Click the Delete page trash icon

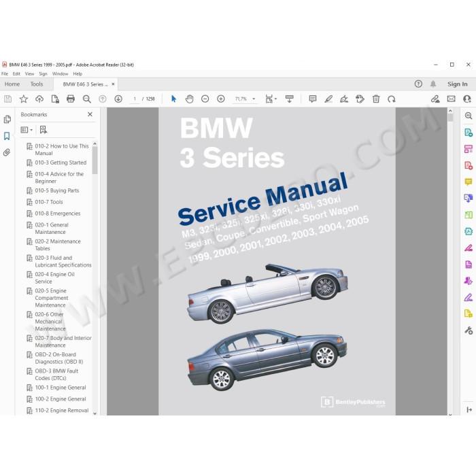coord(376,99)
